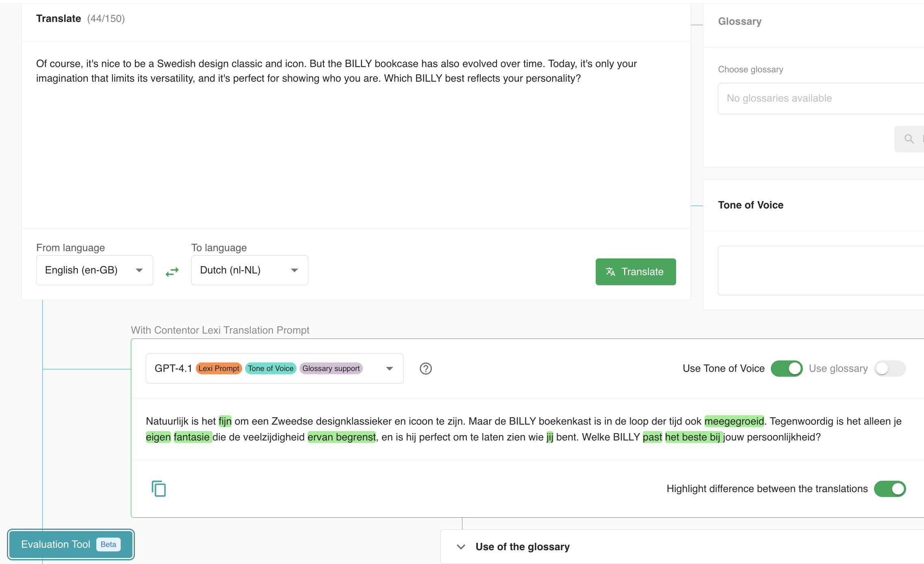The width and height of the screenshot is (924, 564).
Task: Click the Glossary panel heading
Action: point(740,22)
